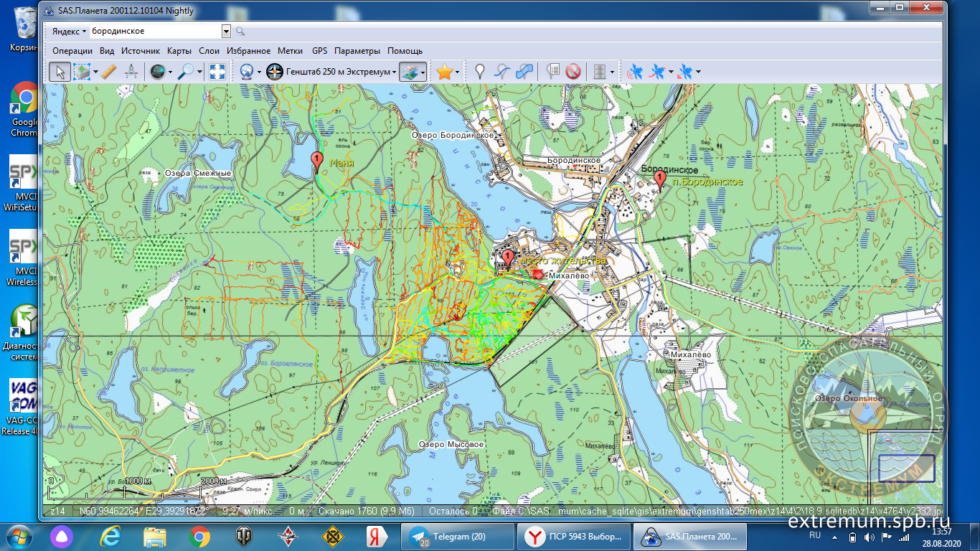Select the ruler distance measurement tool
The image size is (980, 551).
coord(108,72)
